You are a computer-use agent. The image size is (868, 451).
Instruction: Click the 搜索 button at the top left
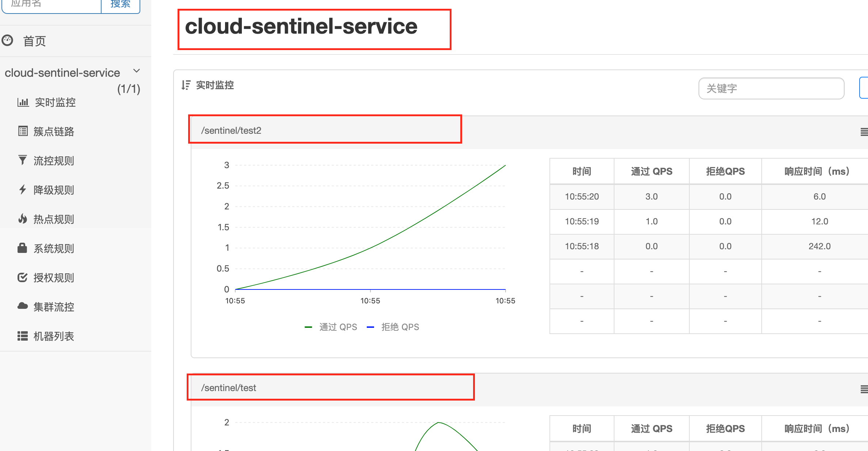point(120,4)
